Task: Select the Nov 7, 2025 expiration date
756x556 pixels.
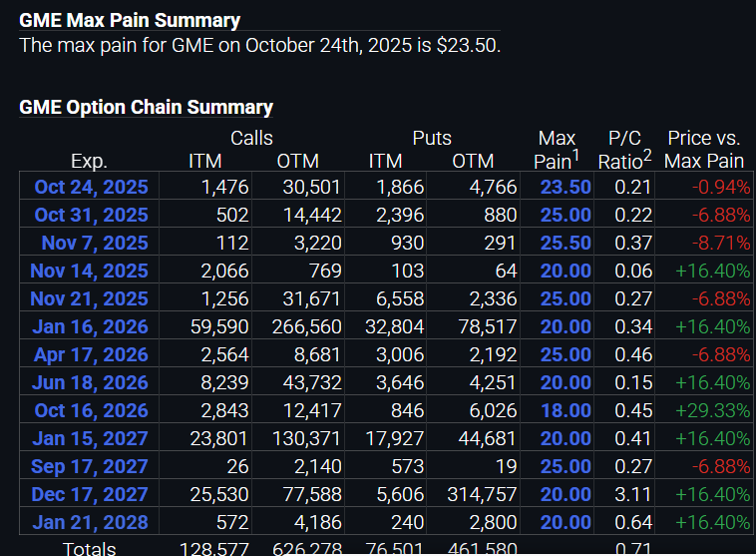Action: 94,243
